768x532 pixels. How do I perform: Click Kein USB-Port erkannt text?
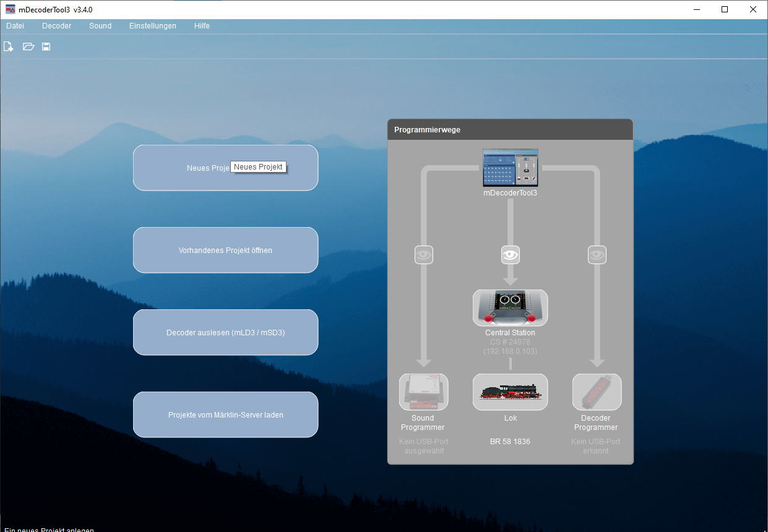596,446
